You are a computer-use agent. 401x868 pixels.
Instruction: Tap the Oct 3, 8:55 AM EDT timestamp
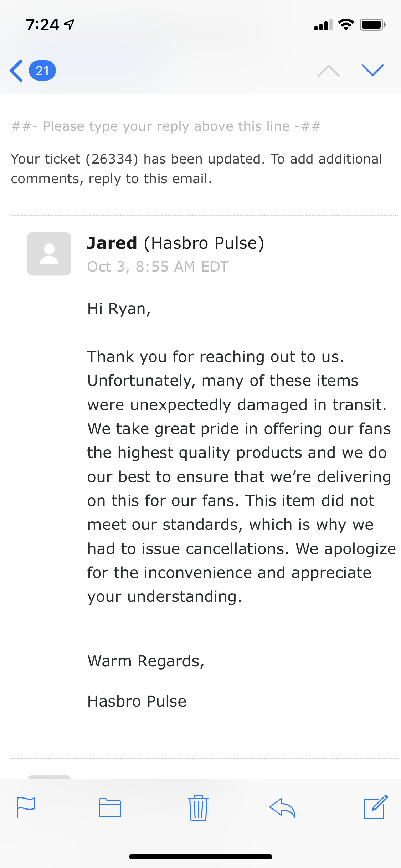click(x=158, y=267)
